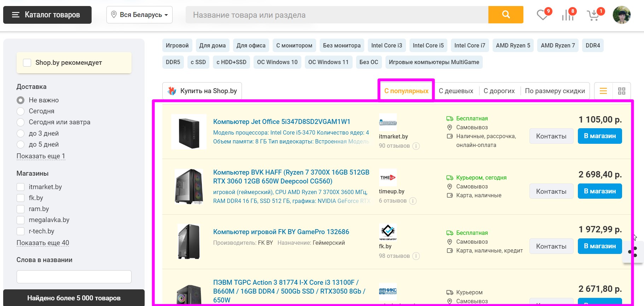
Task: Click the itmarket.by shop logo
Action: 388,123
